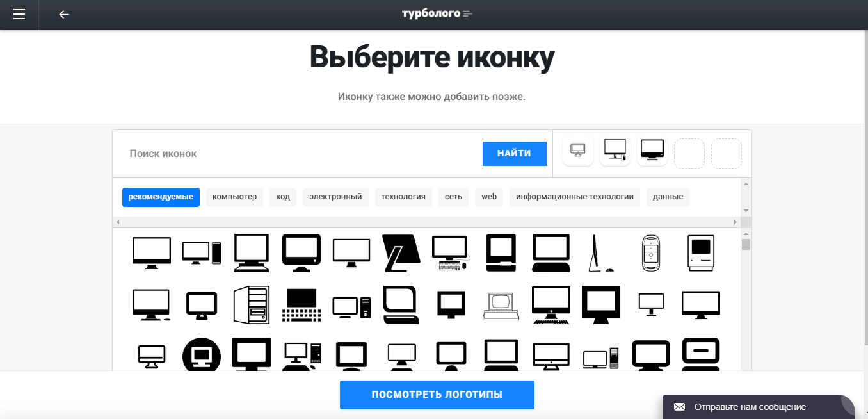Select the Mac Pro mouse-shaped icon

(x=651, y=253)
